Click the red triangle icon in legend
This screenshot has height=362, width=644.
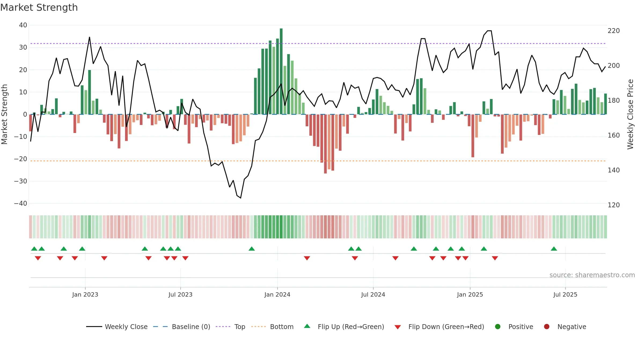(398, 327)
